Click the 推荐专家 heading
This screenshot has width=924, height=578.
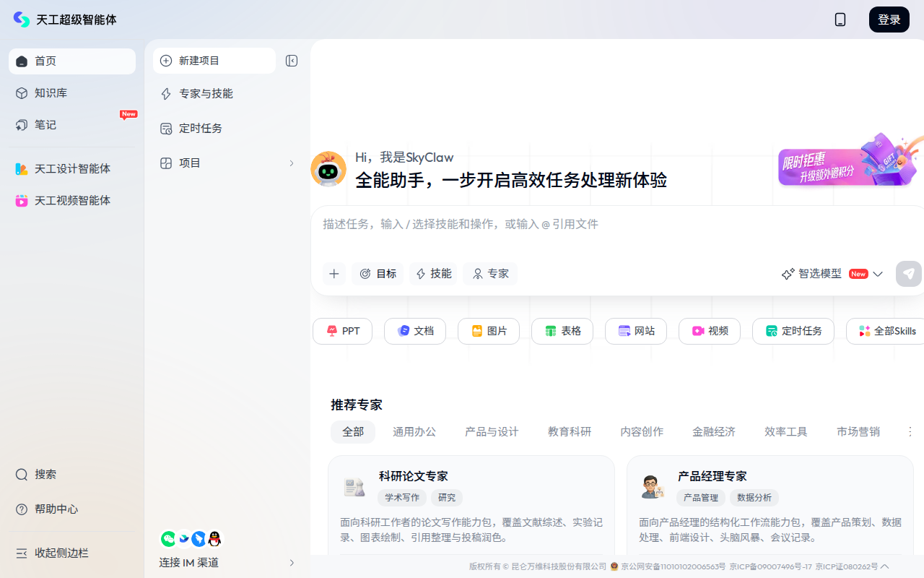click(x=357, y=405)
